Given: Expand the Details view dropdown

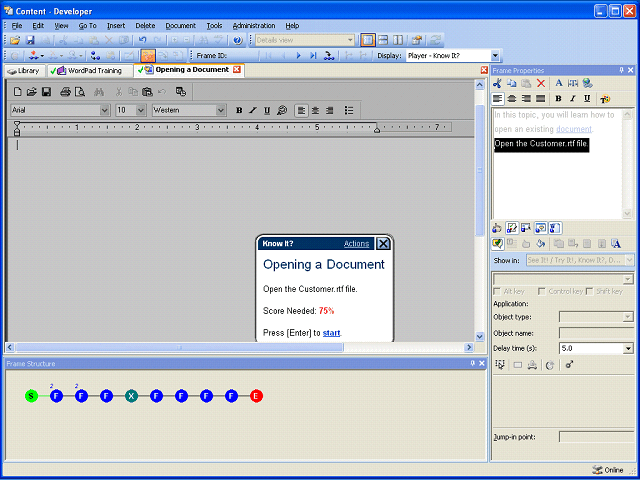Looking at the screenshot, I should pyautogui.click(x=350, y=40).
